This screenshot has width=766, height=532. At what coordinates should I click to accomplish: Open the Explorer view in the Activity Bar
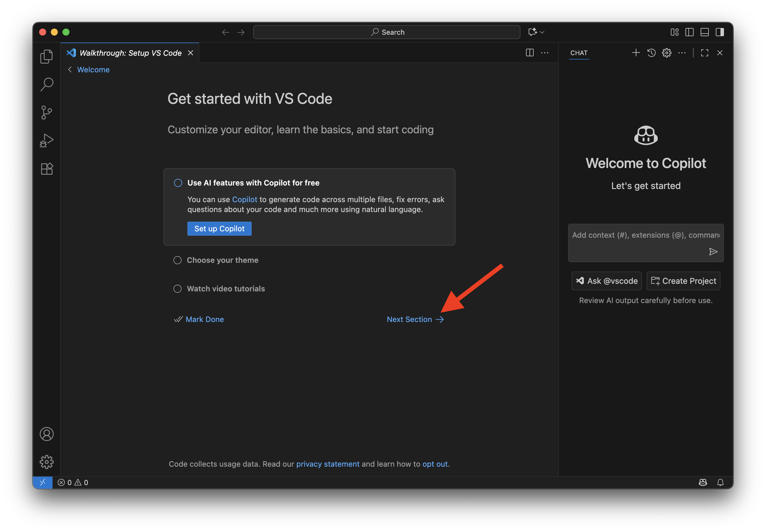coord(47,56)
